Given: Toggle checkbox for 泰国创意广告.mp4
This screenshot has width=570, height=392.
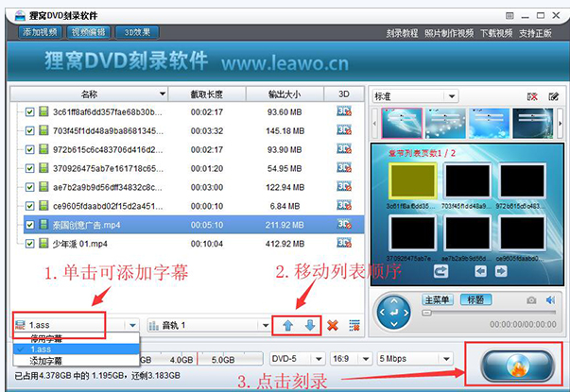Looking at the screenshot, I should coord(30,225).
